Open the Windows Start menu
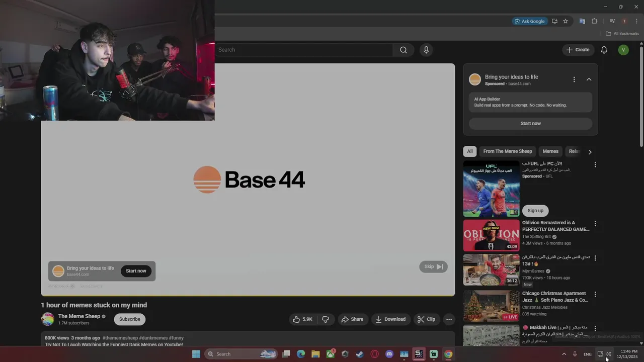 [x=196, y=354]
